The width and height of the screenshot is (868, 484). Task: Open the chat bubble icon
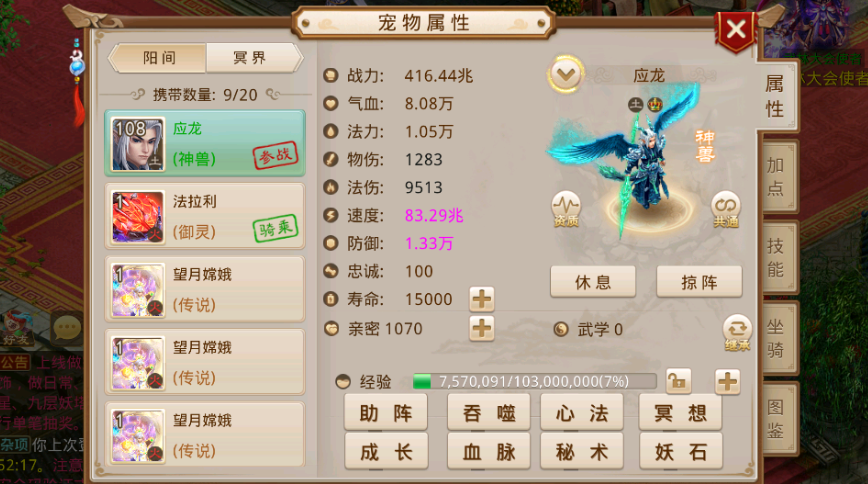coord(68,328)
